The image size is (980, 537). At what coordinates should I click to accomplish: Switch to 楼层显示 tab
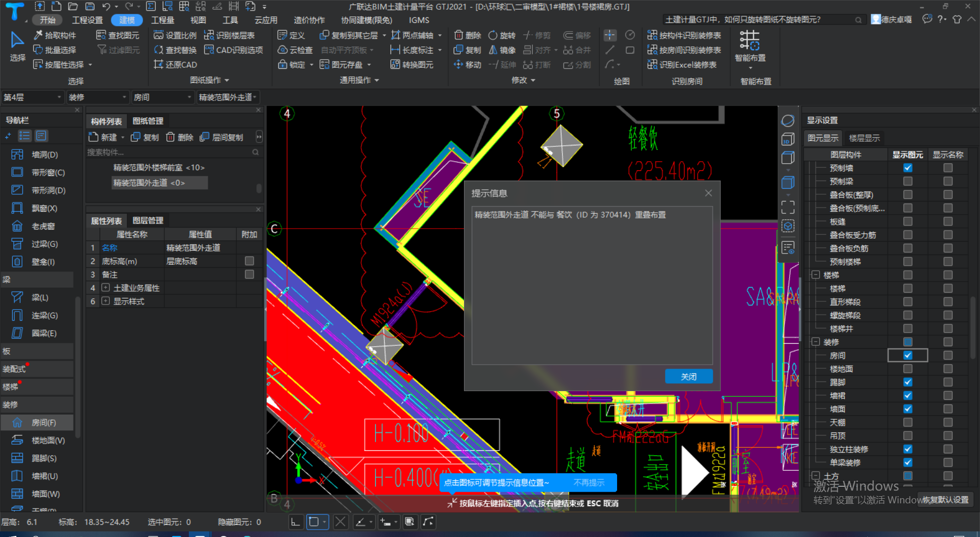[x=864, y=138]
